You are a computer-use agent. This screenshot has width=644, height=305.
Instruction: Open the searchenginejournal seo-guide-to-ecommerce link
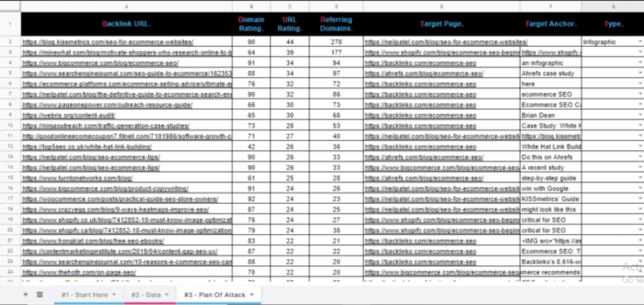[x=127, y=73]
